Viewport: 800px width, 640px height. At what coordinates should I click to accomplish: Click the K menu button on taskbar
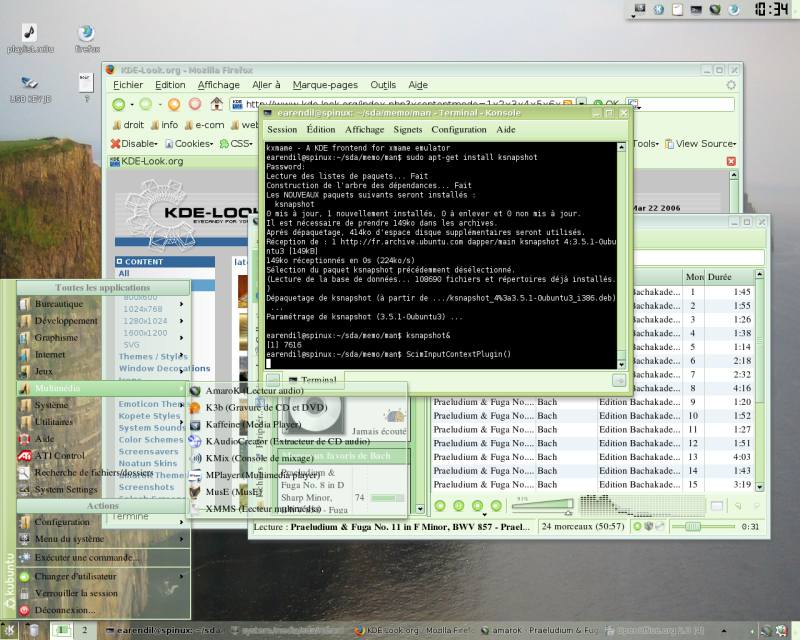(9, 630)
